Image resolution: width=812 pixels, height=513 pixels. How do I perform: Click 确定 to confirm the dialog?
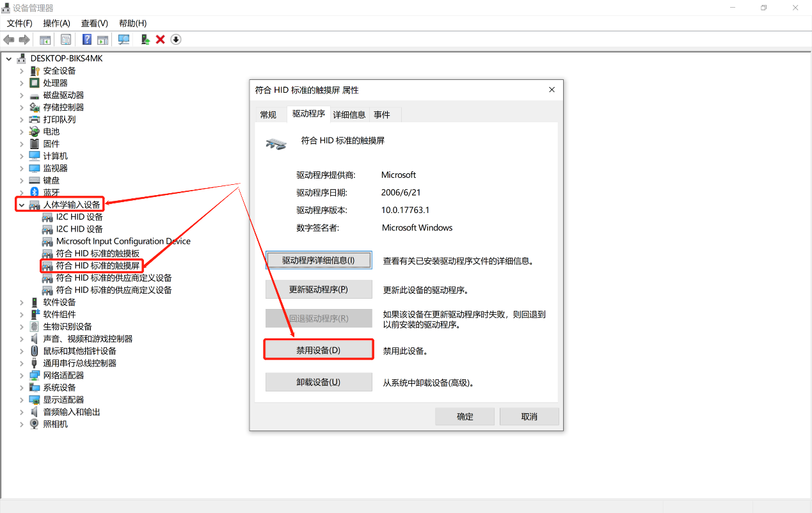[465, 416]
